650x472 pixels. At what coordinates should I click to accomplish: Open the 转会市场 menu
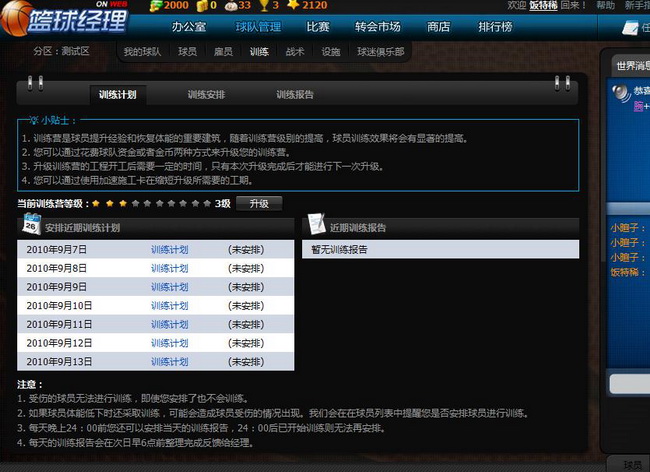pos(381,27)
